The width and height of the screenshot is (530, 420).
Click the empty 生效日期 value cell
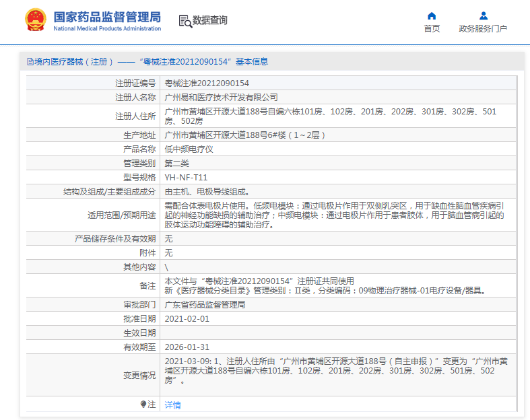(338, 333)
